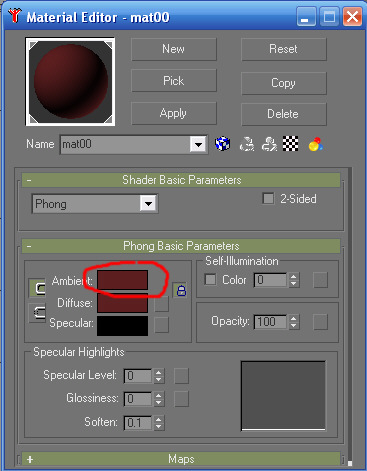Increase Self-Illumination with spinner up arrow
367x471 pixels.
[293, 276]
